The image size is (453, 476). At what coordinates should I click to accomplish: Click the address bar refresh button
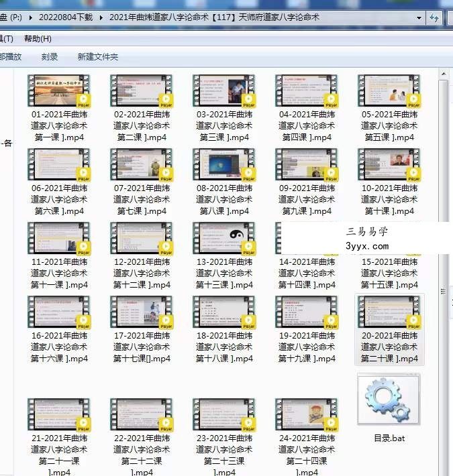pos(434,17)
